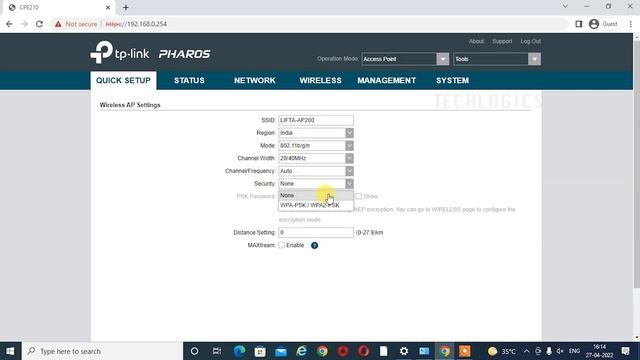This screenshot has height=360, width=640.
Task: Click the SSID field containing LIFTA-AP200
Action: click(316, 120)
